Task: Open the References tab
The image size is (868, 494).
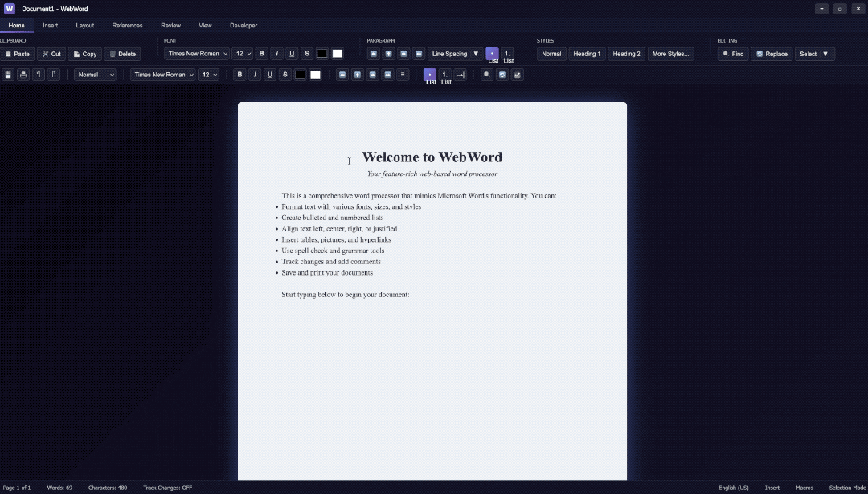Action: [x=127, y=26]
